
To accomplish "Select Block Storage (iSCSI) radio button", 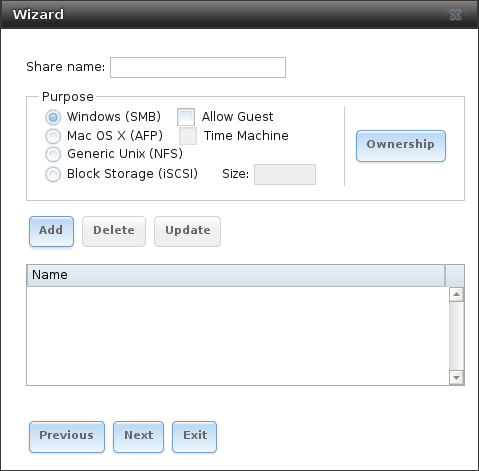I will (53, 174).
